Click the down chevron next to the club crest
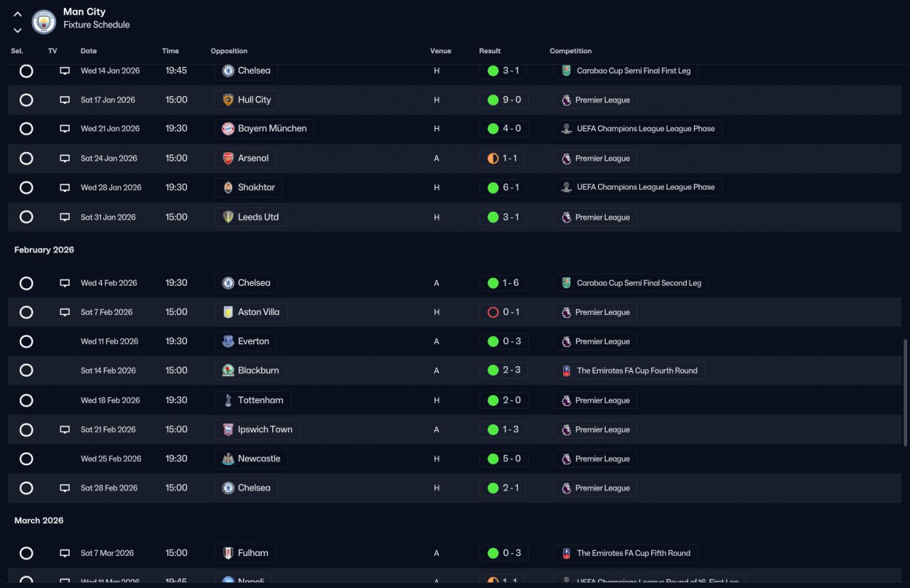 18,31
